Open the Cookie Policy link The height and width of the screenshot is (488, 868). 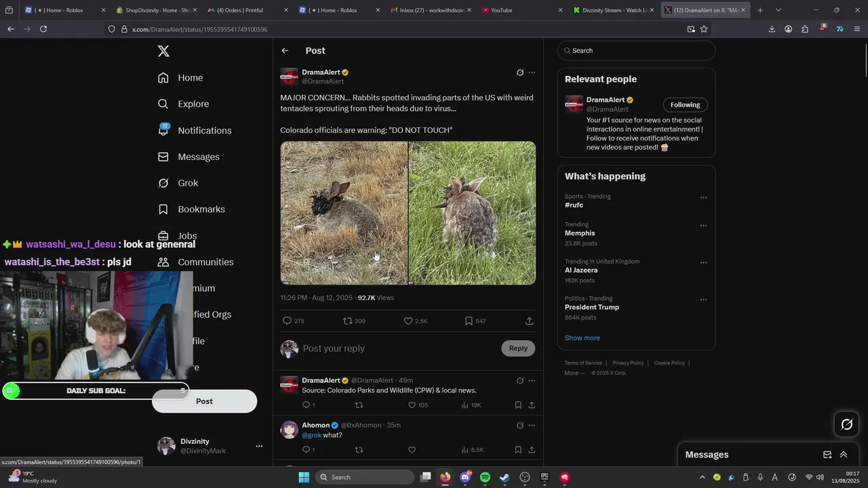click(x=669, y=363)
